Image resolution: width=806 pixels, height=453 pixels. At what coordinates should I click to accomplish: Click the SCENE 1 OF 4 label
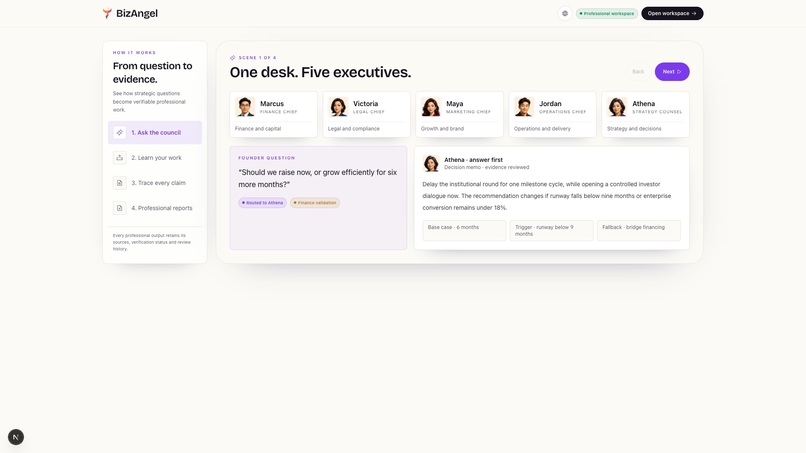258,58
